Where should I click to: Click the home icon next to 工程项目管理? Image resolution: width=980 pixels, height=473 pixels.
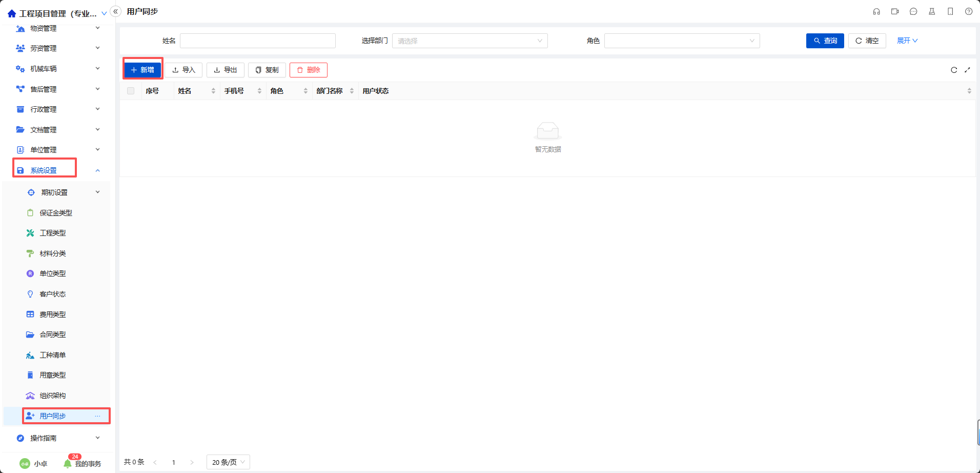(11, 13)
